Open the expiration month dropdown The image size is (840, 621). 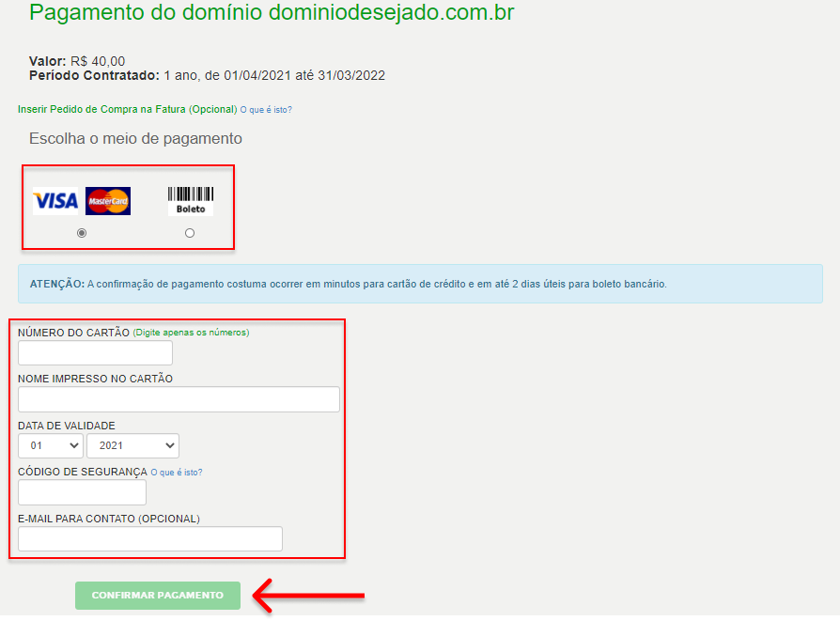(x=51, y=446)
